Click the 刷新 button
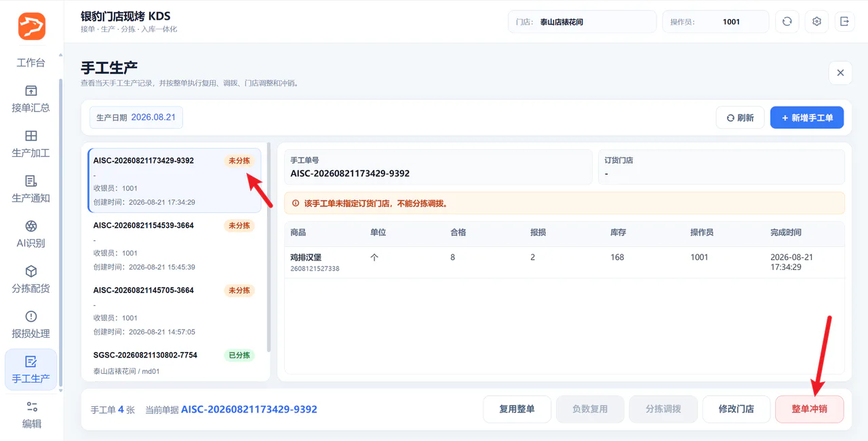The width and height of the screenshot is (868, 441). click(741, 117)
